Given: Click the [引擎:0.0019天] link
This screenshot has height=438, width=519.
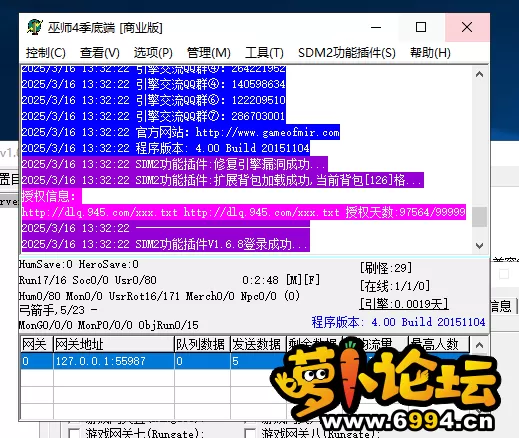Looking at the screenshot, I should coord(404,304).
